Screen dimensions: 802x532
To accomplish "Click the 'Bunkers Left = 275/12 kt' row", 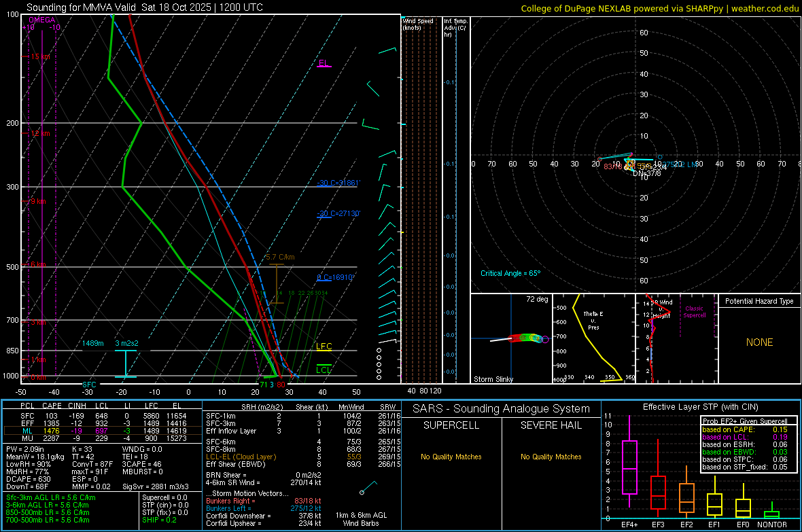I will click(x=264, y=508).
